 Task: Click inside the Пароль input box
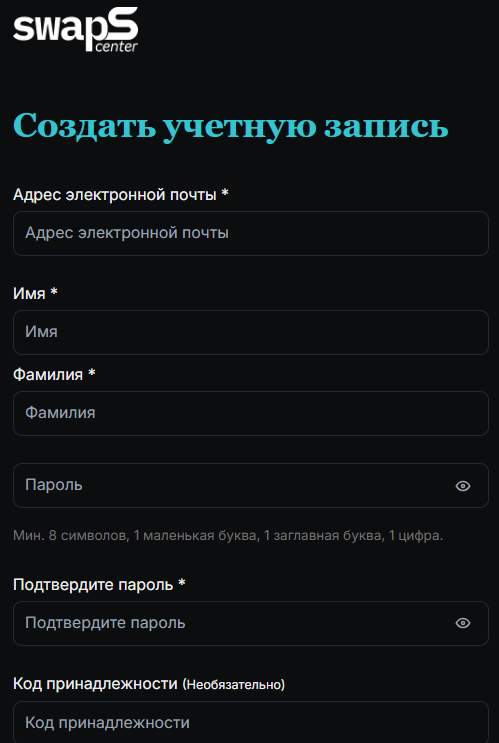pyautogui.click(x=251, y=485)
